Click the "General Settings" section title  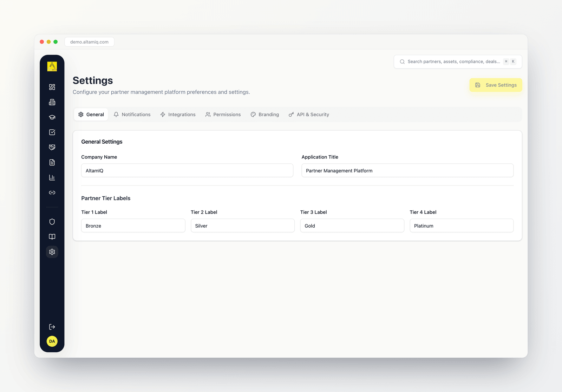102,142
